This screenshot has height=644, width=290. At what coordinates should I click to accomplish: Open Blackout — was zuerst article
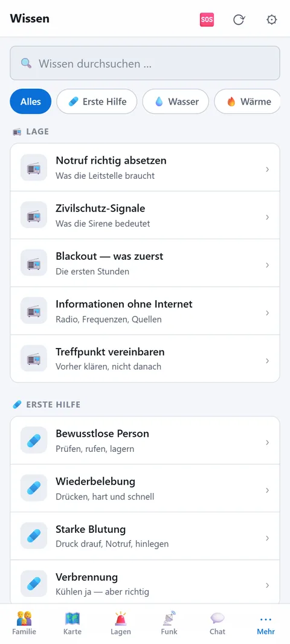coord(145,263)
